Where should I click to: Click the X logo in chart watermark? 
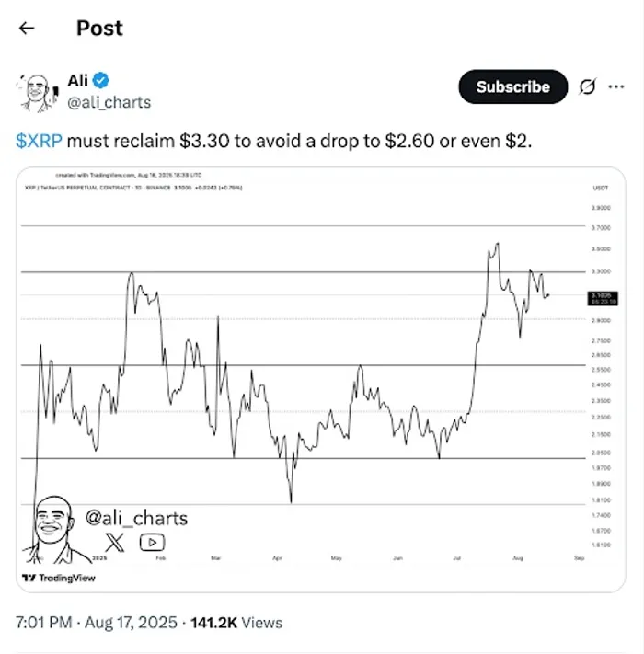click(x=115, y=542)
